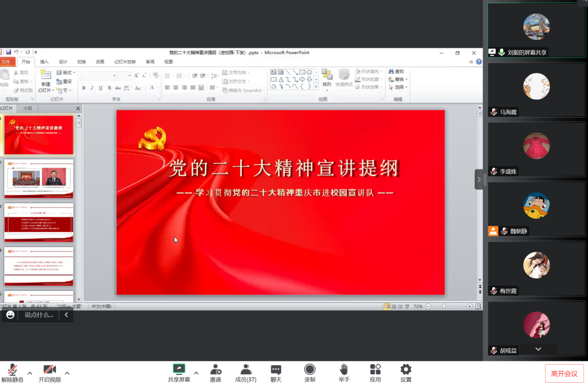The width and height of the screenshot is (588, 385).
Task: Click the 重设 reset slide button
Action: (64, 82)
